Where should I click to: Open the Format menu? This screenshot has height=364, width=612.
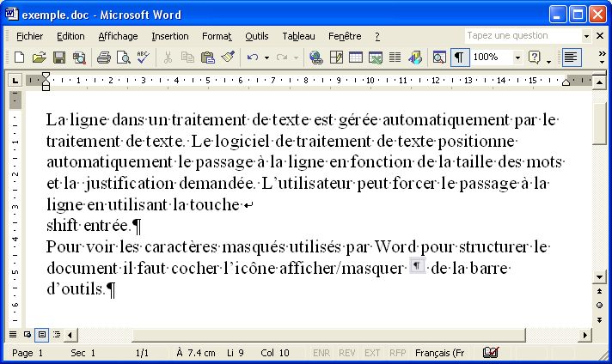point(217,36)
